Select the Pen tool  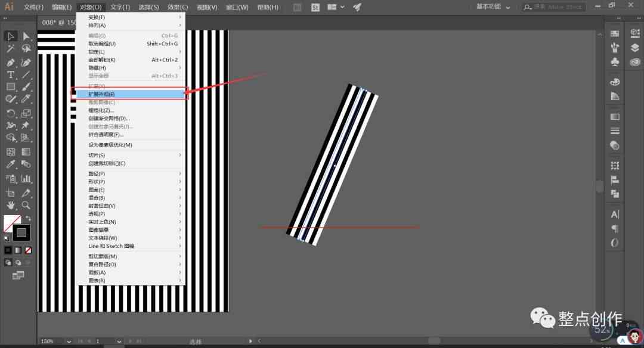pyautogui.click(x=11, y=63)
